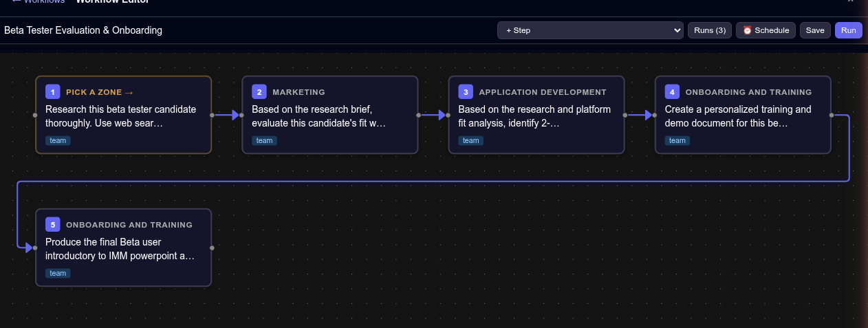Click input connector dot of step 1
Image resolution: width=868 pixels, height=328 pixels.
point(36,115)
